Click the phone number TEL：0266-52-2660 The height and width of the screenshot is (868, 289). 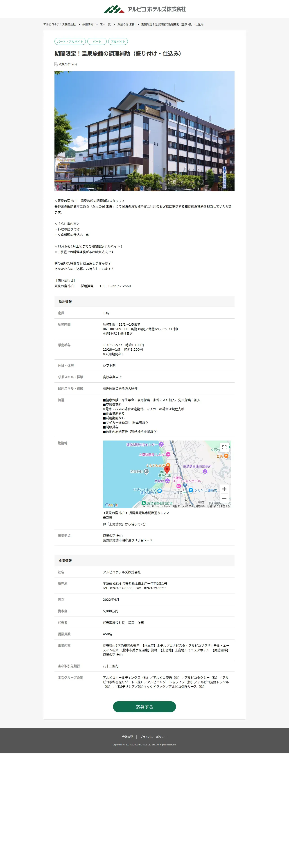point(115,286)
